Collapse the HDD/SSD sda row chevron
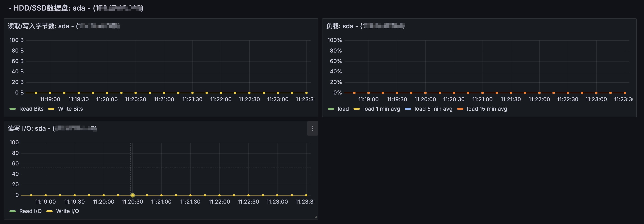644x224 pixels. pyautogui.click(x=10, y=9)
